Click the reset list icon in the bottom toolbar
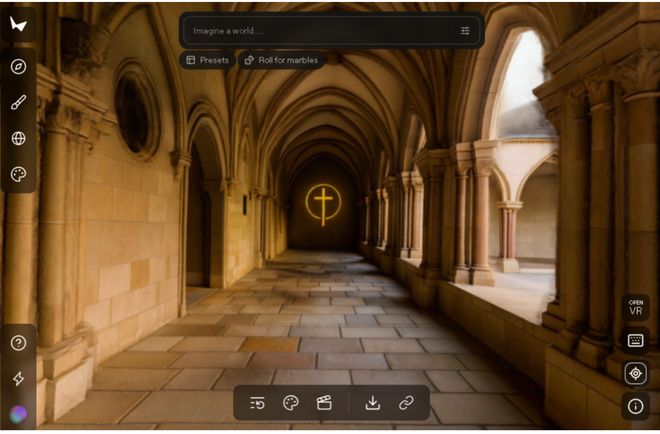 pos(257,403)
